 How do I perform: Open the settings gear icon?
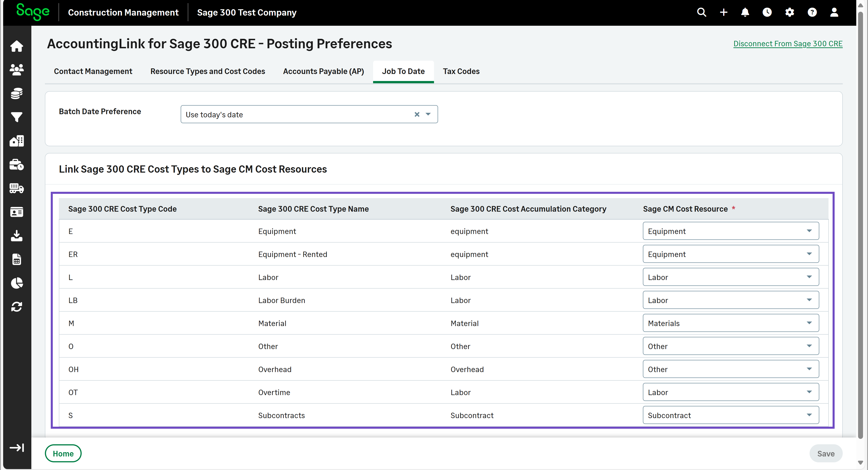tap(790, 12)
